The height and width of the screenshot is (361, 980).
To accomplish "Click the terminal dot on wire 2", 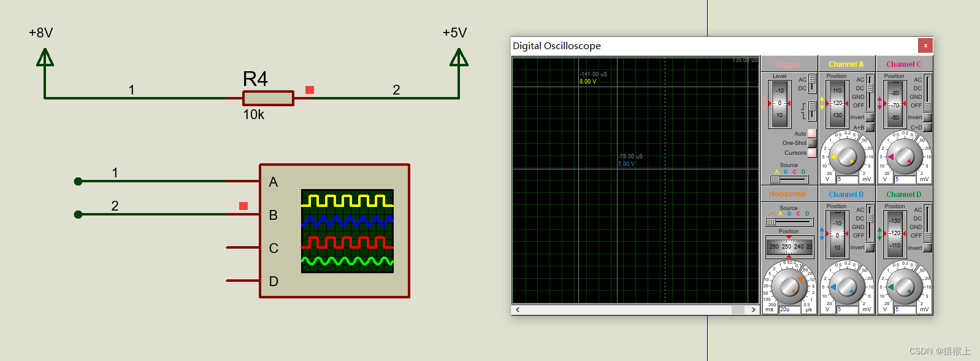I will 78,214.
